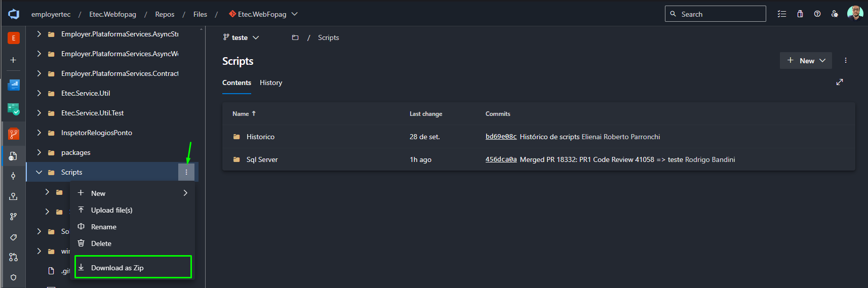Click the work items list icon
Screen dimensions: 868x288
coord(782,14)
